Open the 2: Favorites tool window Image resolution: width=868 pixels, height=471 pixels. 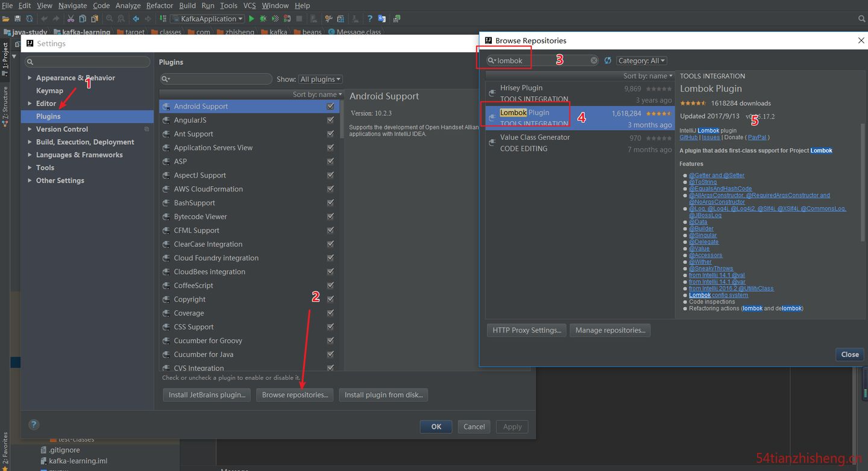(5, 450)
